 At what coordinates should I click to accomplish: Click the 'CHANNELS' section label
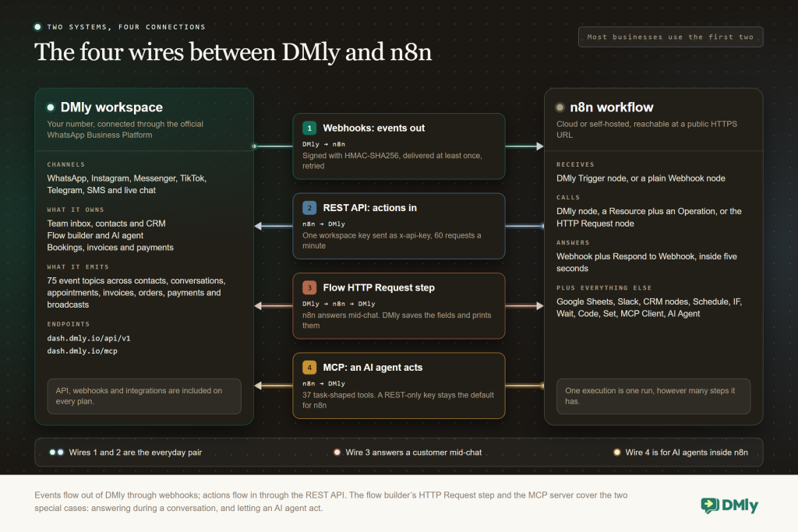pyautogui.click(x=66, y=165)
